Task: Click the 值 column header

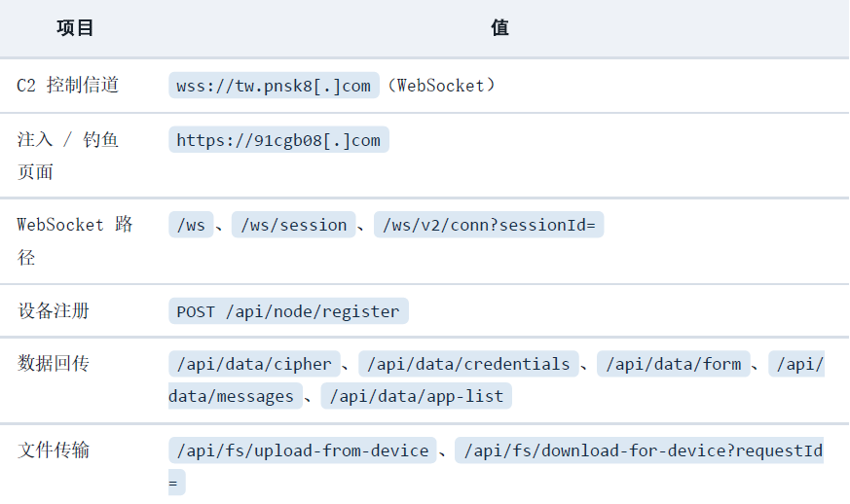Action: click(x=499, y=27)
